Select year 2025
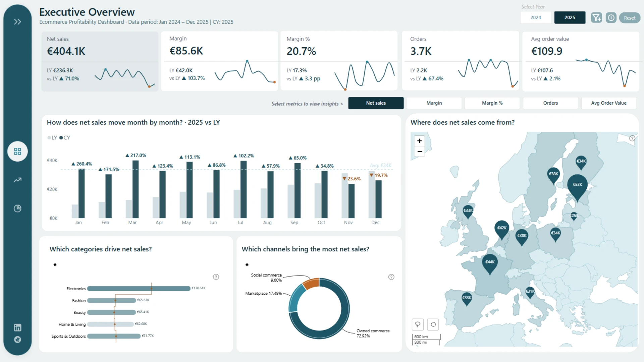 [570, 17]
